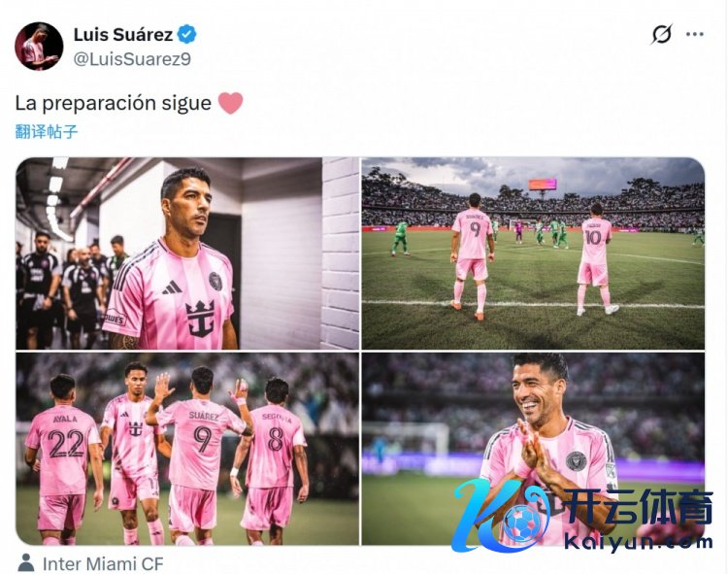Select the tweet text La preparación sigue
Screen dimensions: 728x574
114,103
